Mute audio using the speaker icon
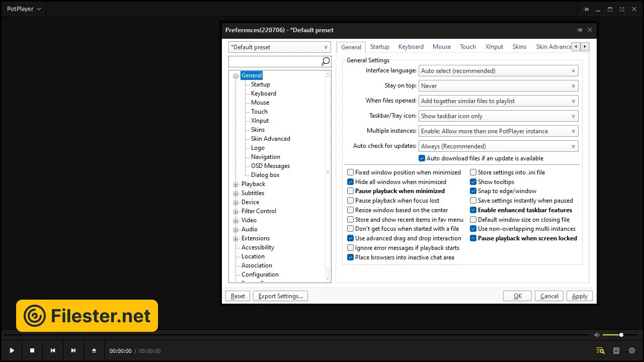 tap(597, 335)
